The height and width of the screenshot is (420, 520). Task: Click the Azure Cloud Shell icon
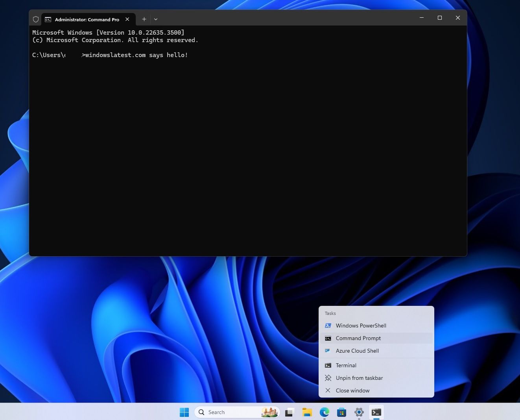pyautogui.click(x=328, y=351)
